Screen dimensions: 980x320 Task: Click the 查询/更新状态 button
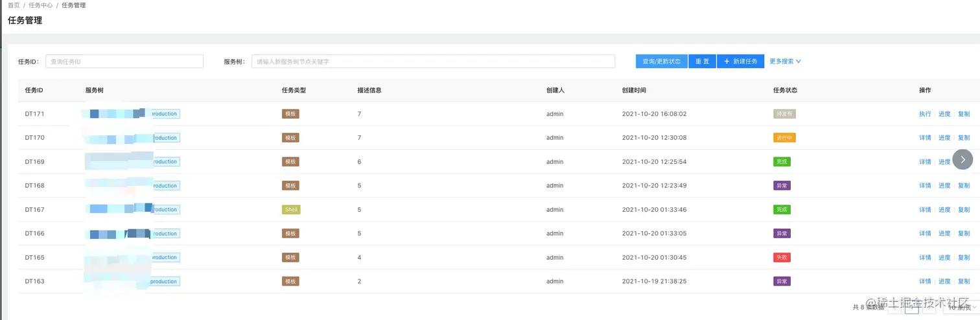[662, 62]
